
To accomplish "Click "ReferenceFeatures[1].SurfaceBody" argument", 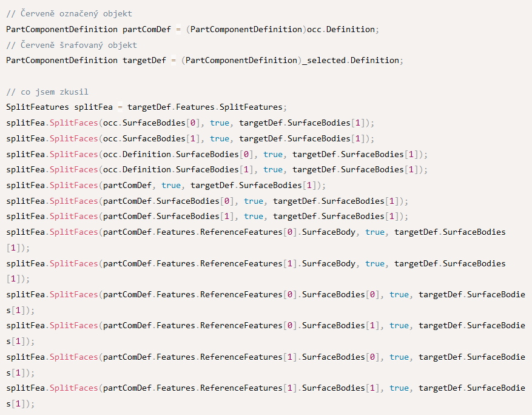I will tap(278, 263).
